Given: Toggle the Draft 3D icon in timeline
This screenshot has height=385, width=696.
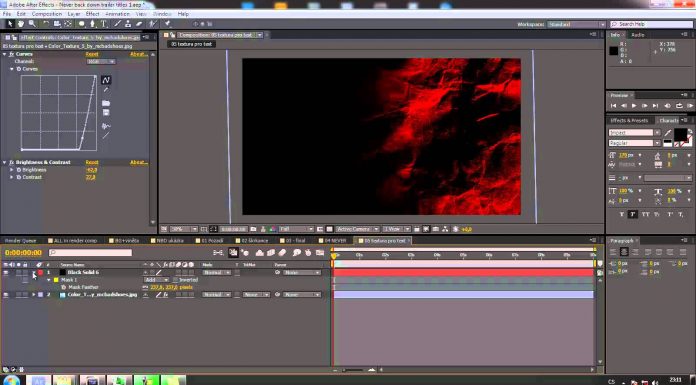Looking at the screenshot, I should pyautogui.click(x=245, y=253).
